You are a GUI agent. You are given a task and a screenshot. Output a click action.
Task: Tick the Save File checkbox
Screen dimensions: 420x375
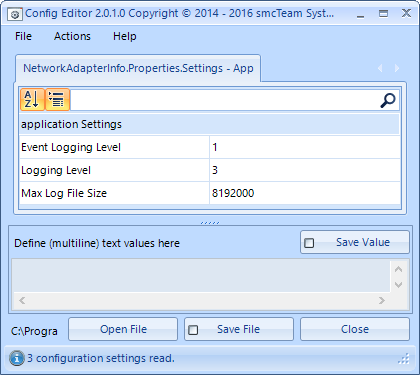(x=193, y=330)
